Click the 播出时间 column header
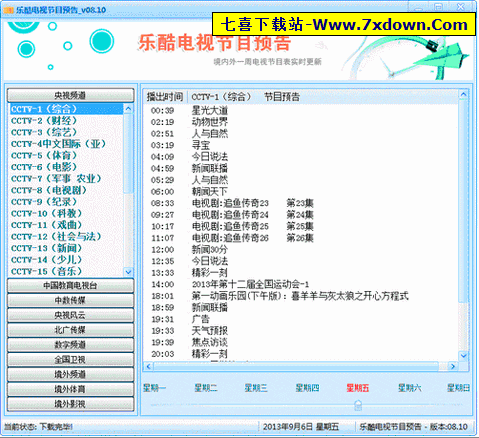 165,97
